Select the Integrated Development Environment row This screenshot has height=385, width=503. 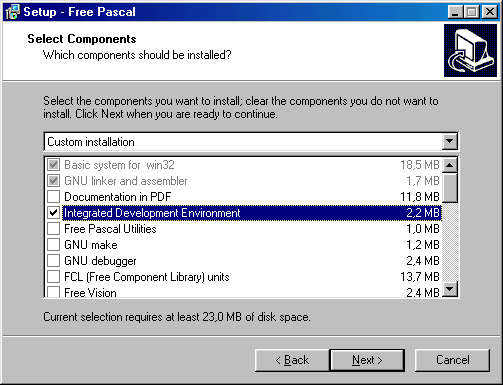click(252, 213)
